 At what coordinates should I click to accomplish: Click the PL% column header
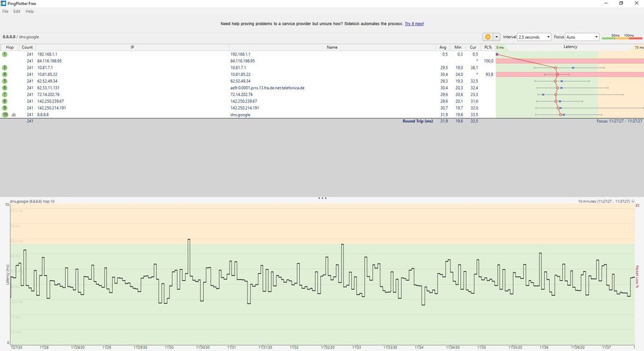488,47
